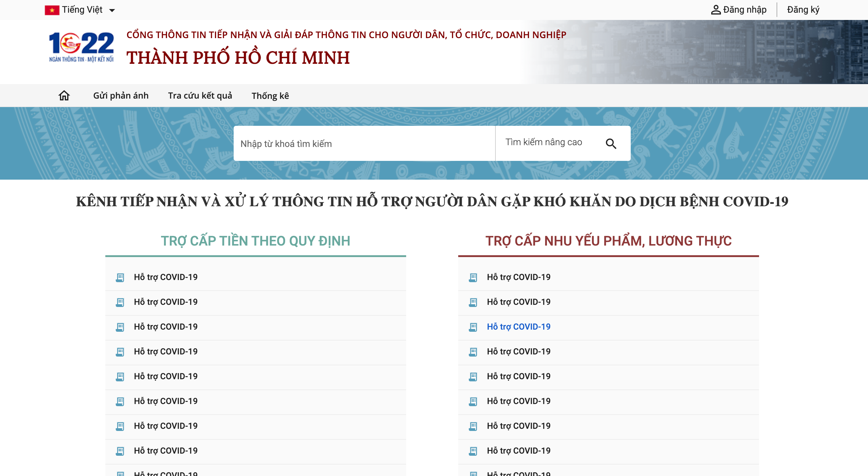Open the highlighted blue Hỗ trợ COVID-19 link
This screenshot has height=476, width=868.
[518, 327]
